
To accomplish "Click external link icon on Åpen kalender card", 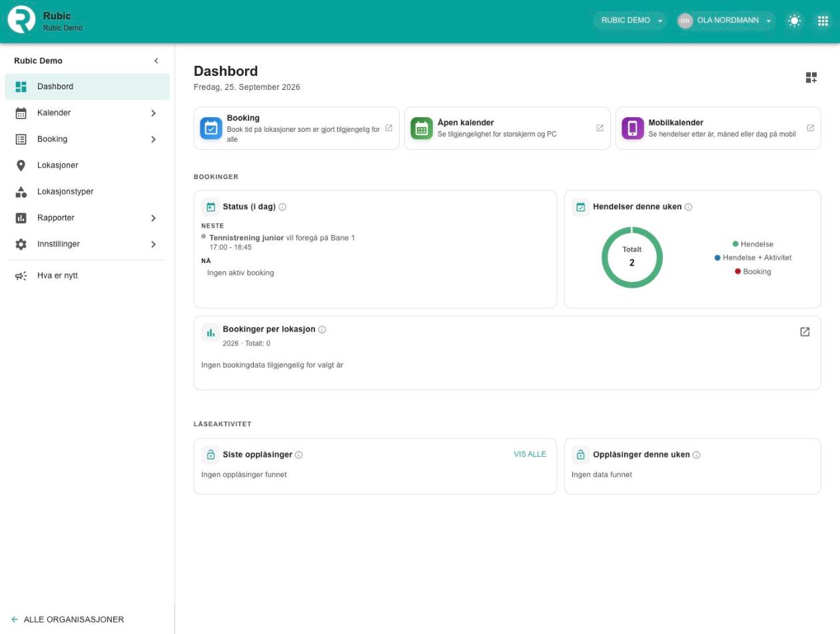I will [600, 128].
